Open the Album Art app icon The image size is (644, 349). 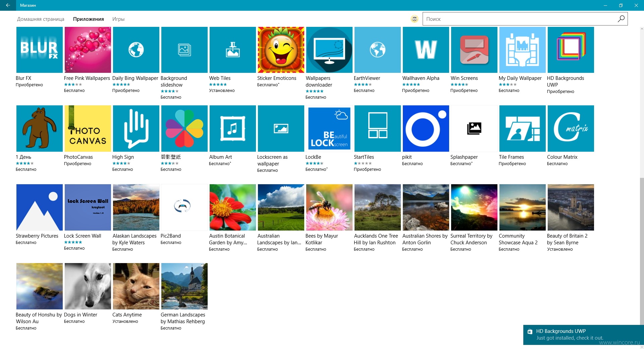point(233,129)
